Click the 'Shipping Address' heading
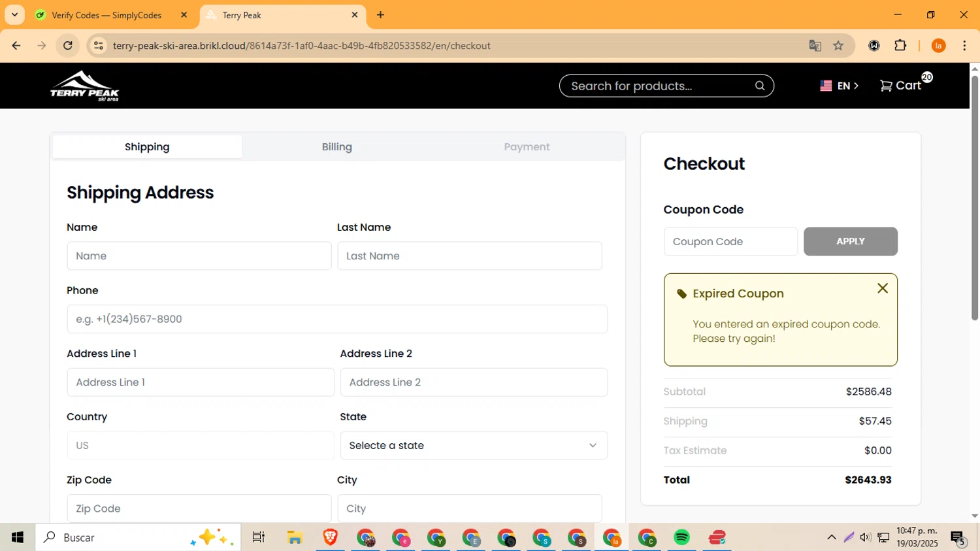 pos(140,192)
